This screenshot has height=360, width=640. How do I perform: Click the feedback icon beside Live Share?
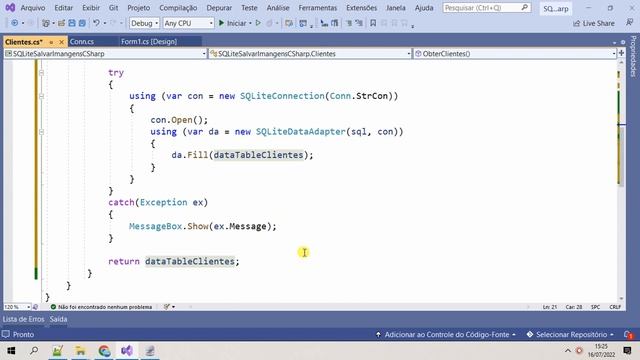(x=629, y=23)
